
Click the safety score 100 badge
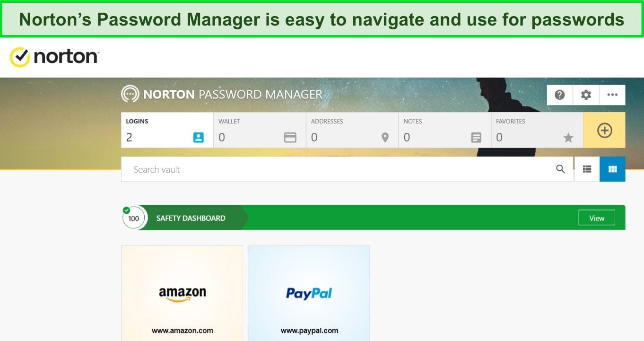pyautogui.click(x=134, y=218)
